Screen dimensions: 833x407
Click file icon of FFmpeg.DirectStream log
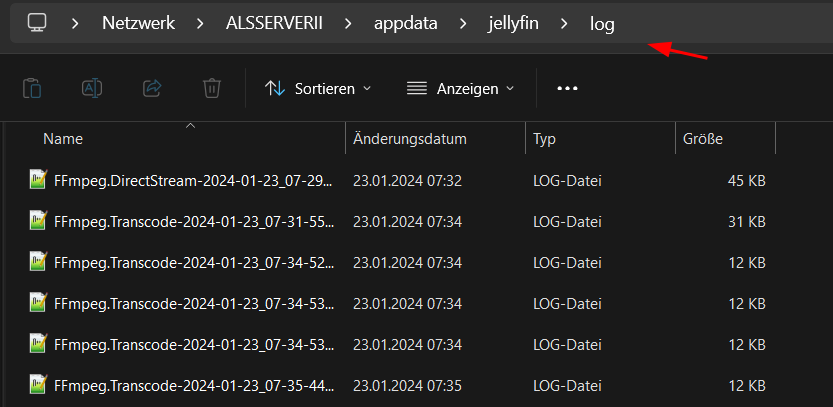point(38,179)
